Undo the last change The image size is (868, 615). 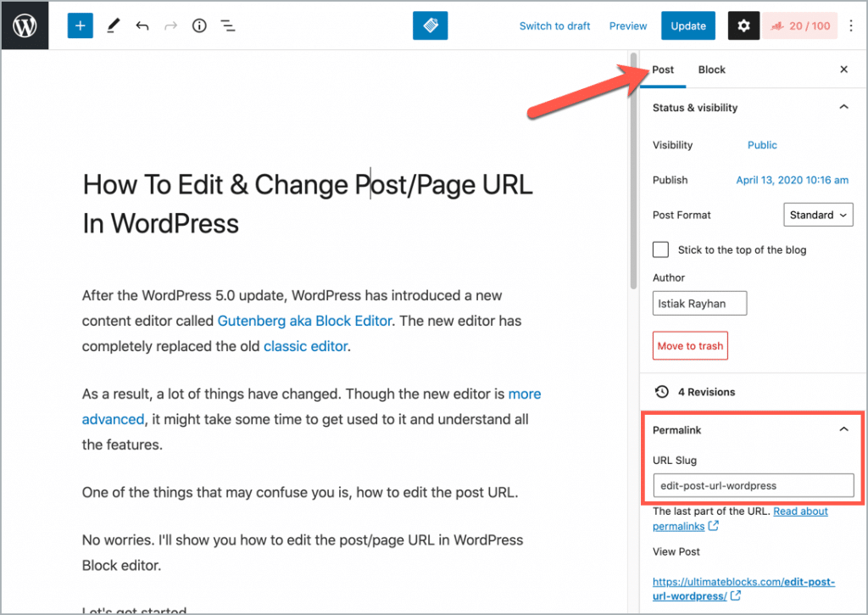coord(142,25)
